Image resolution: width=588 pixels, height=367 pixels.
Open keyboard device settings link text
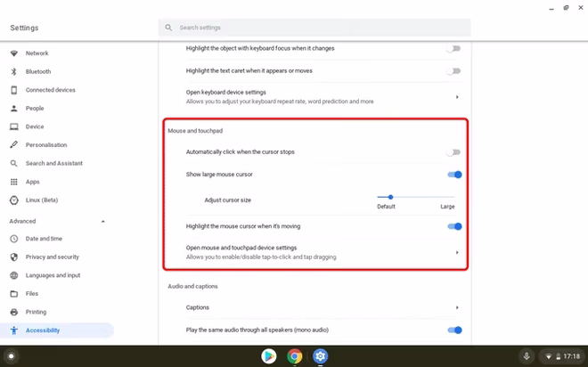(226, 93)
